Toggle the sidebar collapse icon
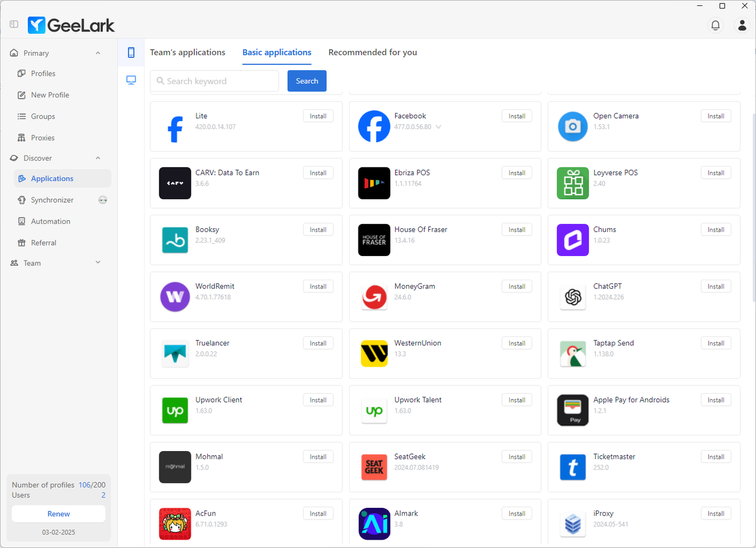756x548 pixels. click(14, 25)
